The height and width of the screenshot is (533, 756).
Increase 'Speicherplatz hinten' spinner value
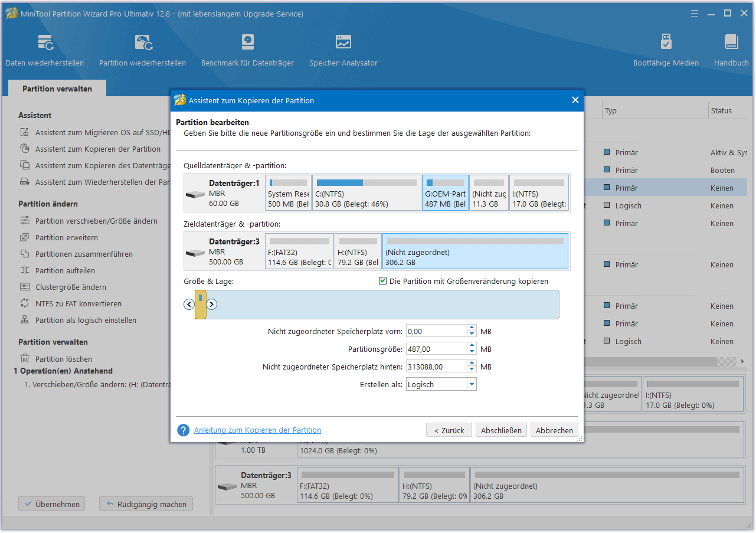click(472, 364)
